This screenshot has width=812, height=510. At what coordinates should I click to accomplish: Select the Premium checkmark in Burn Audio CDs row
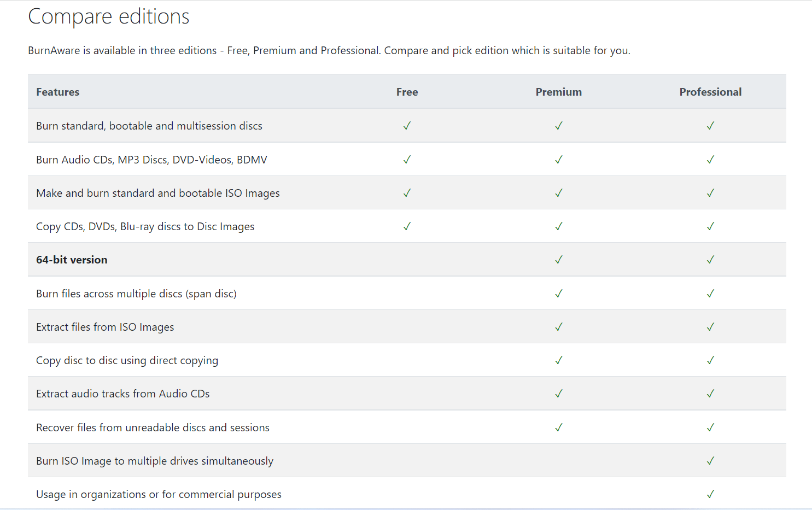click(x=558, y=160)
